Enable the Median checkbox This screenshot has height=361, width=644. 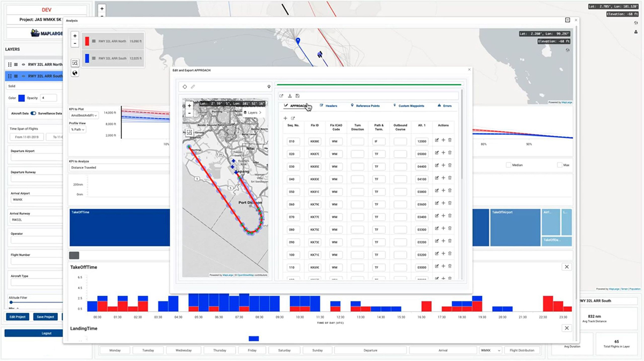pyautogui.click(x=508, y=165)
